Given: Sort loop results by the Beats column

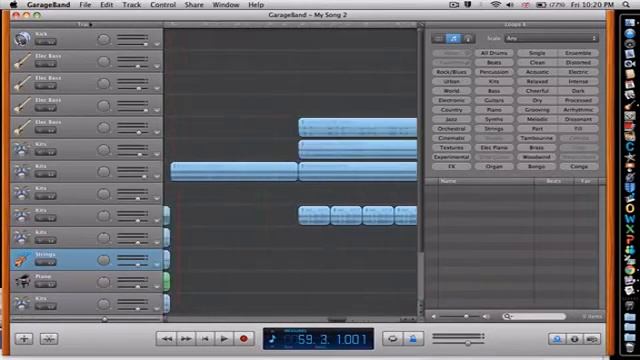Looking at the screenshot, I should [x=553, y=181].
